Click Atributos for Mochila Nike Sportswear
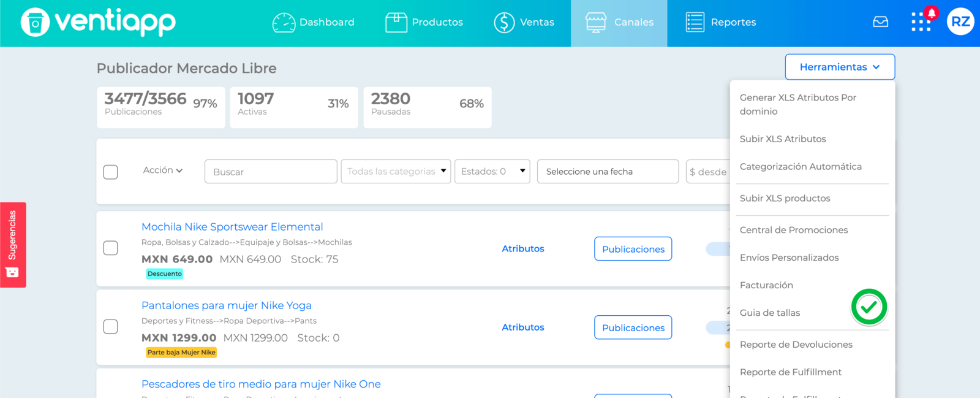The image size is (980, 398). coord(523,249)
